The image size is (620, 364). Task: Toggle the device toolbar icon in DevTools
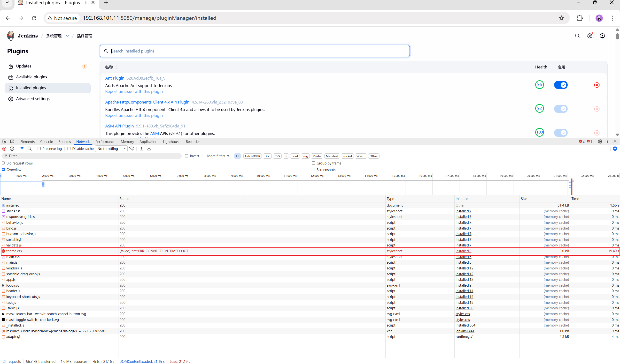pos(12,141)
